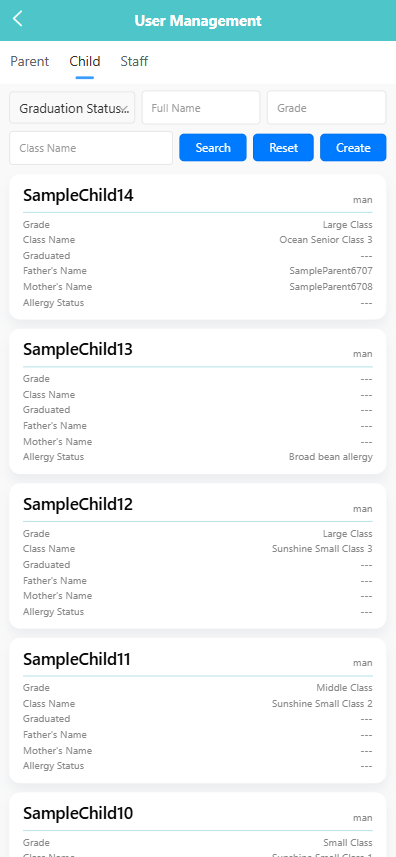396x857 pixels.
Task: Open the Graduation Status dropdown
Action: [x=72, y=108]
